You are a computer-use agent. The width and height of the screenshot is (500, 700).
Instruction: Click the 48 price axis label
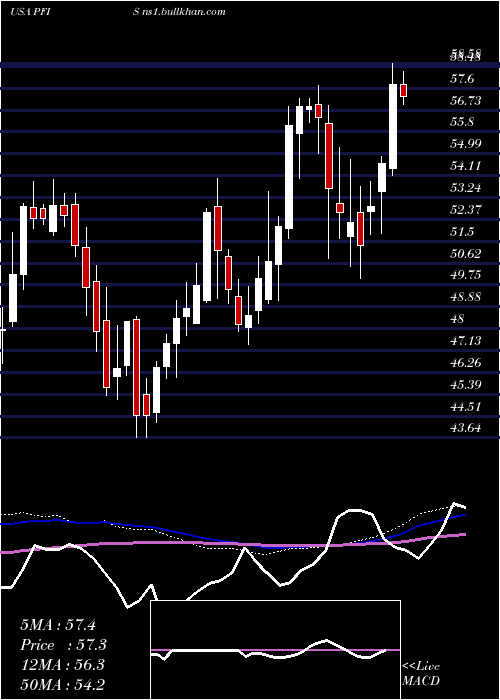coord(458,319)
